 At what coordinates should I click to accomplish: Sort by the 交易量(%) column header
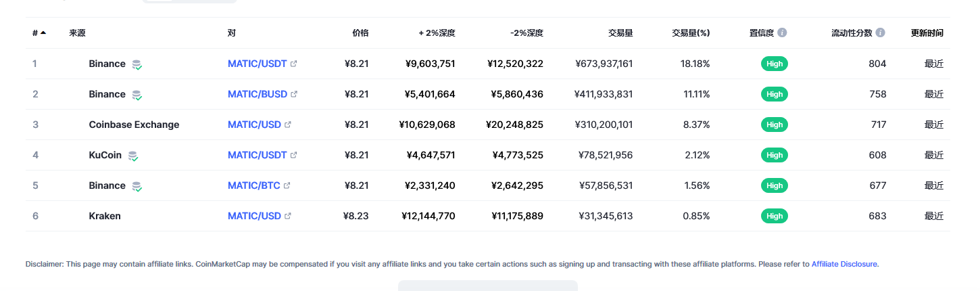(691, 32)
